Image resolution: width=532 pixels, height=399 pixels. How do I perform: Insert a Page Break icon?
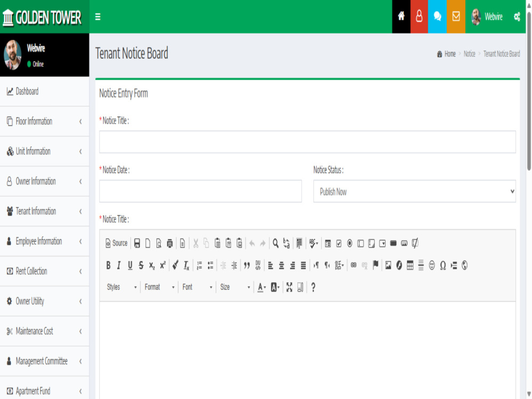pos(454,265)
